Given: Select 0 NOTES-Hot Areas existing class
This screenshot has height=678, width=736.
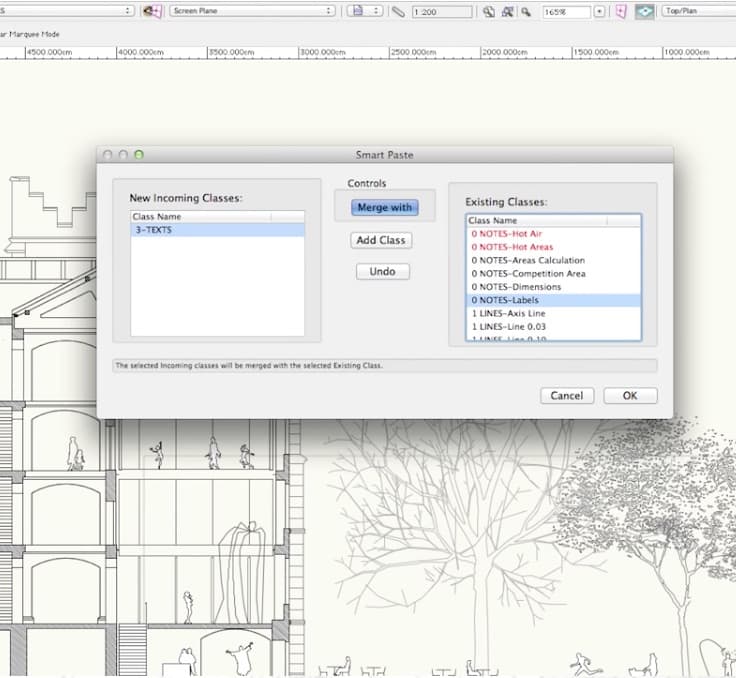Looking at the screenshot, I should pyautogui.click(x=553, y=247).
